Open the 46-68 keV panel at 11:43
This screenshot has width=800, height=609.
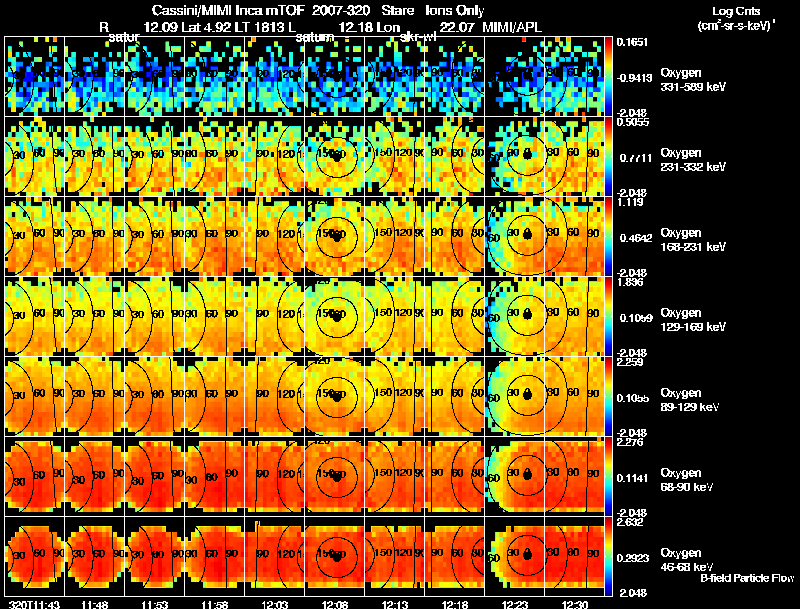pyautogui.click(x=35, y=556)
